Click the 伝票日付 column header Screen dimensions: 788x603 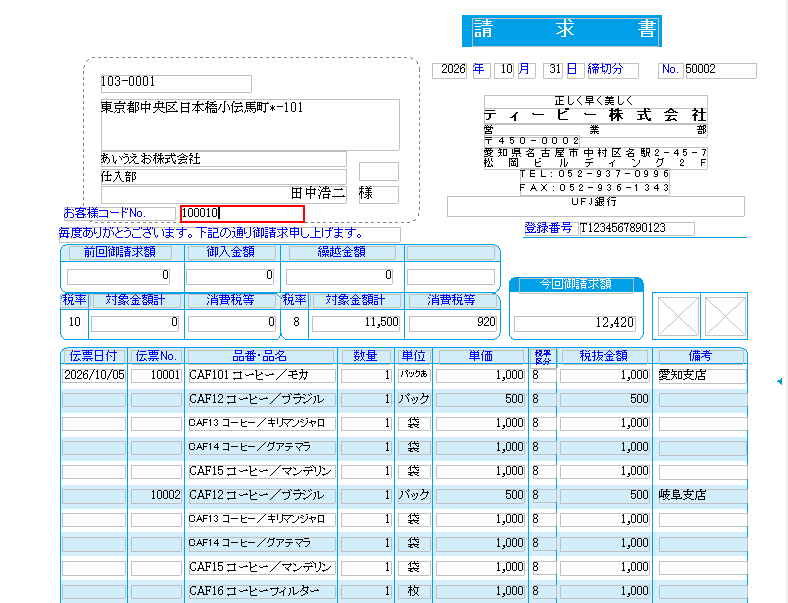pyautogui.click(x=93, y=356)
